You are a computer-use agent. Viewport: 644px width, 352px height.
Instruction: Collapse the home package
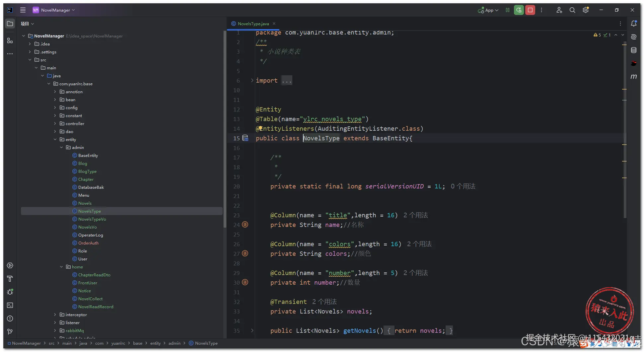pos(61,267)
